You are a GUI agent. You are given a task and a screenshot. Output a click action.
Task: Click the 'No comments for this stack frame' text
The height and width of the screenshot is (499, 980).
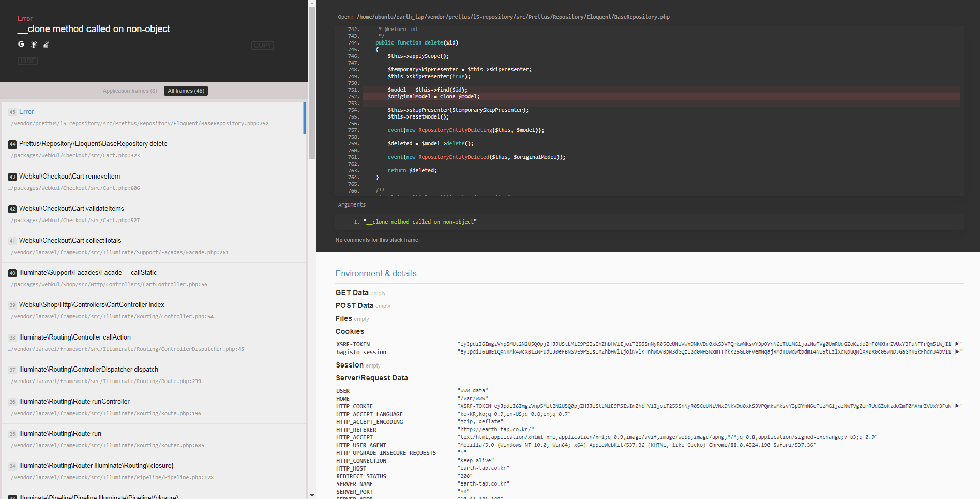pos(378,240)
